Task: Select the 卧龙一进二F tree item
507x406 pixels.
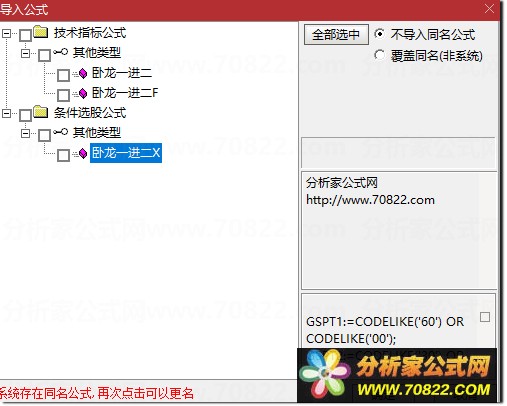Action: tap(125, 93)
